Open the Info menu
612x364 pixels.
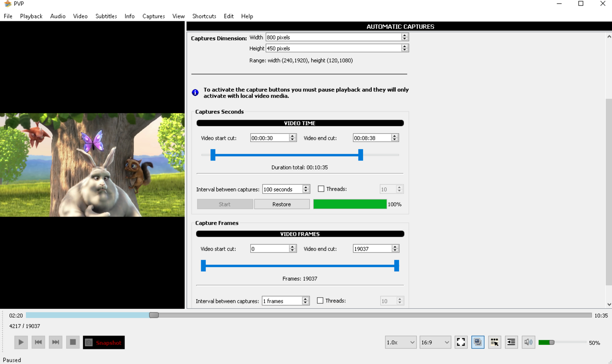pyautogui.click(x=130, y=16)
